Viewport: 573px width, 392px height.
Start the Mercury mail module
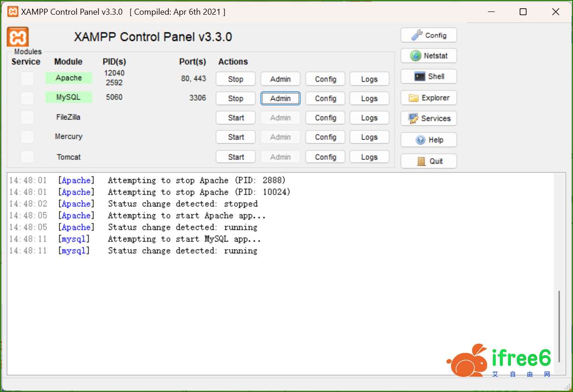coord(235,137)
